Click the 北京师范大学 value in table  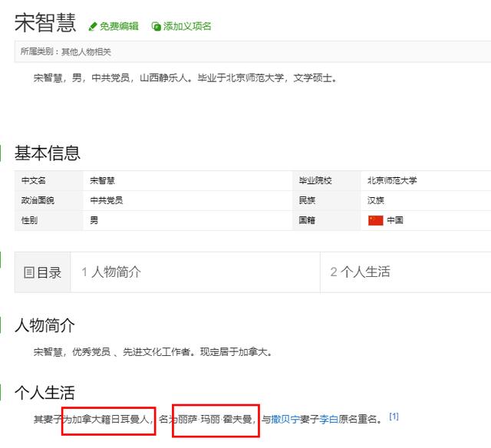[392, 180]
